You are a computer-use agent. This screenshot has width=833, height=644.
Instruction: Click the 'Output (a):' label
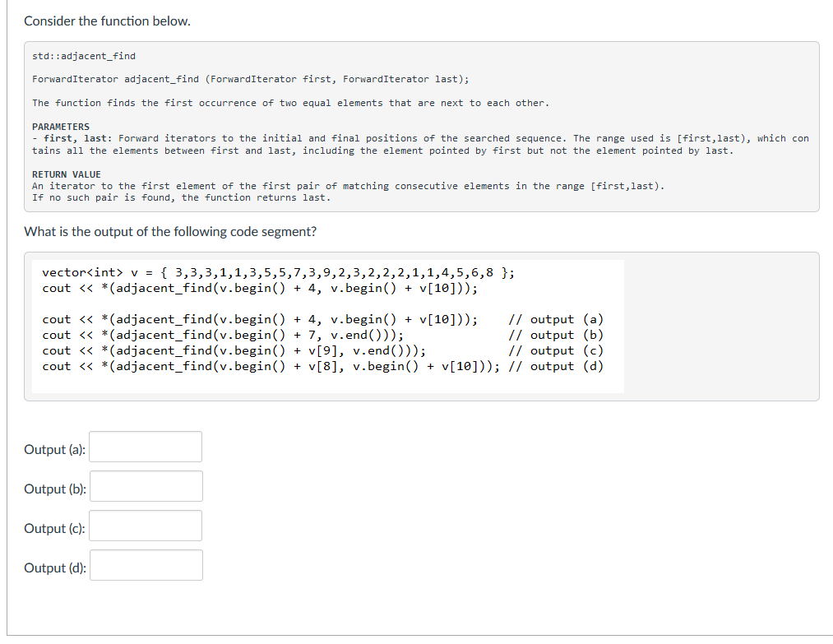pos(55,450)
